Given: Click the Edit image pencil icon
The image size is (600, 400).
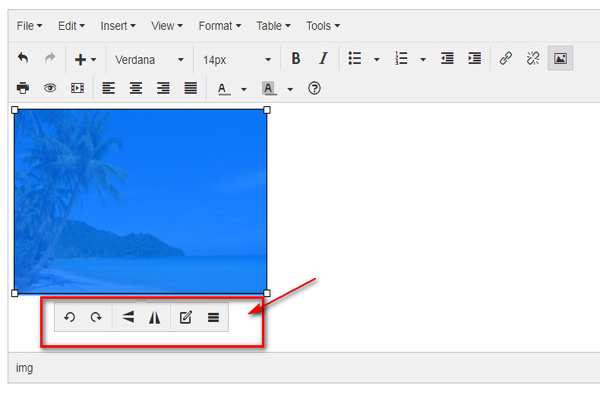Looking at the screenshot, I should (186, 317).
